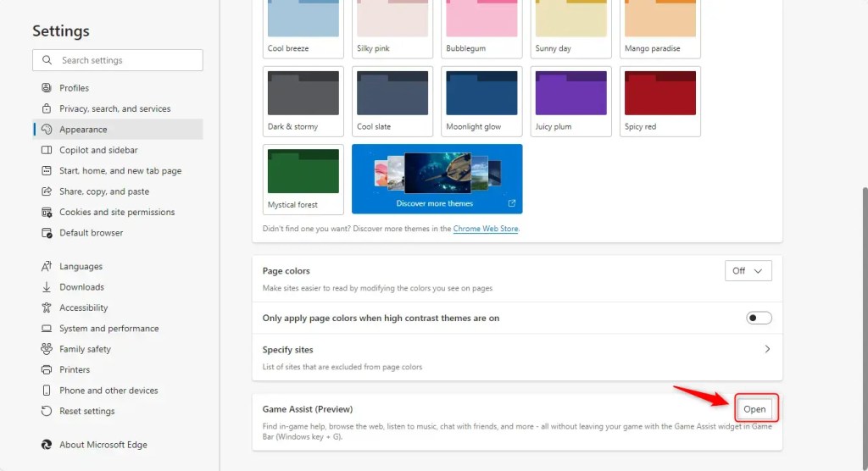Select the Bubblegum theme
The height and width of the screenshot is (471, 868).
pyautogui.click(x=481, y=28)
